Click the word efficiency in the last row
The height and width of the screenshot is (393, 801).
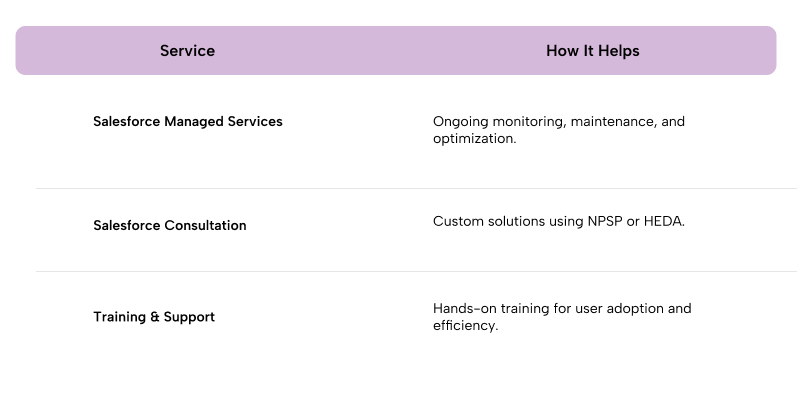[x=464, y=326]
